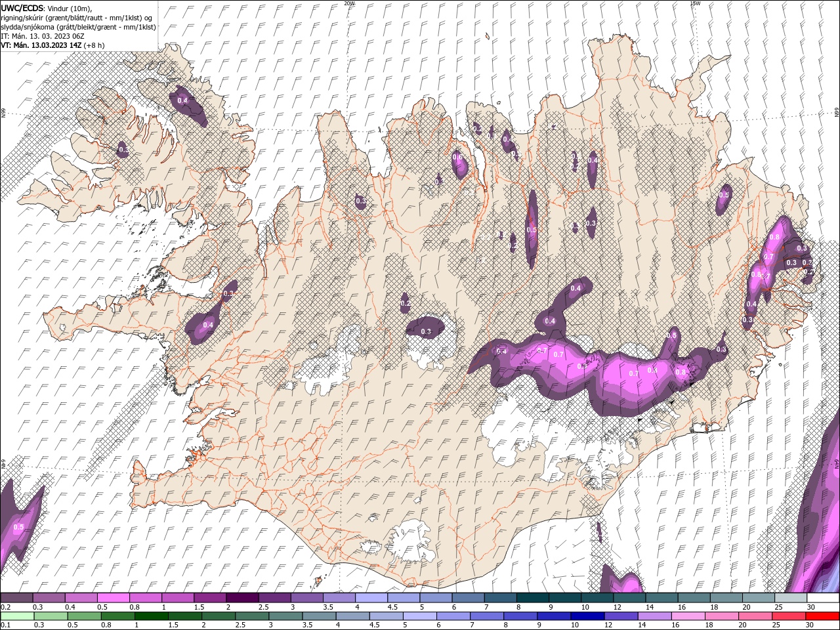Click the 30 value in the upper legend
Screen dimensions: 840x630
click(810, 607)
